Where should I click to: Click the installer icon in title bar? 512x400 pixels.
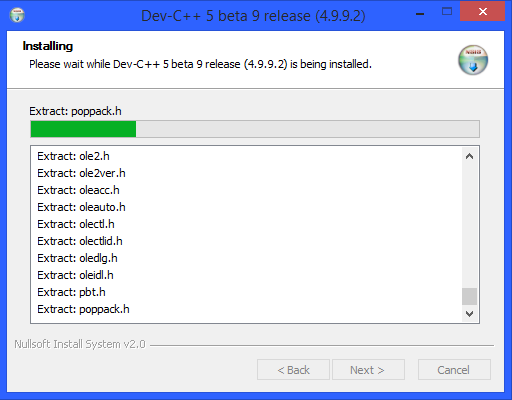coord(17,15)
